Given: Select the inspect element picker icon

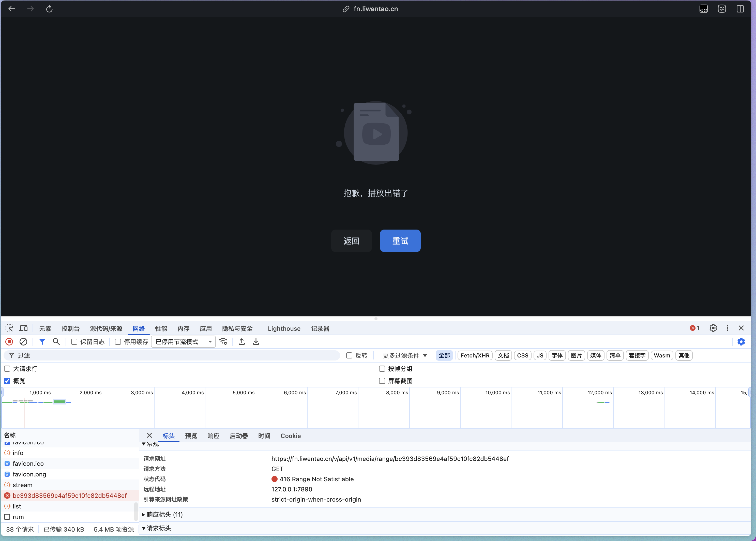Looking at the screenshot, I should (9, 328).
